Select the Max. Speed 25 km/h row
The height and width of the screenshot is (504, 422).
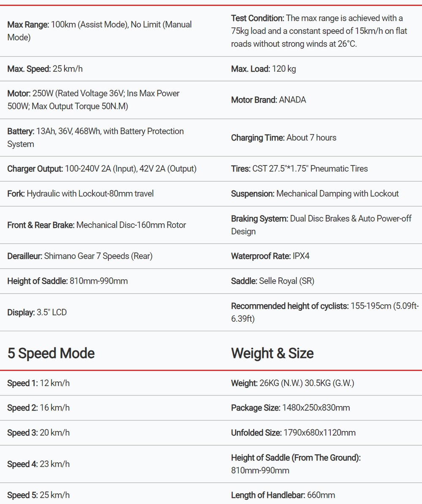(45, 69)
